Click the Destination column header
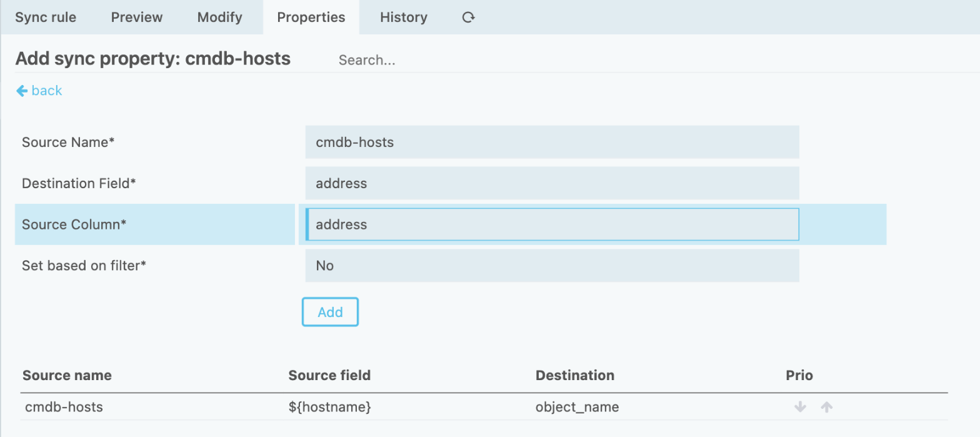This screenshot has height=437, width=980. (x=575, y=375)
